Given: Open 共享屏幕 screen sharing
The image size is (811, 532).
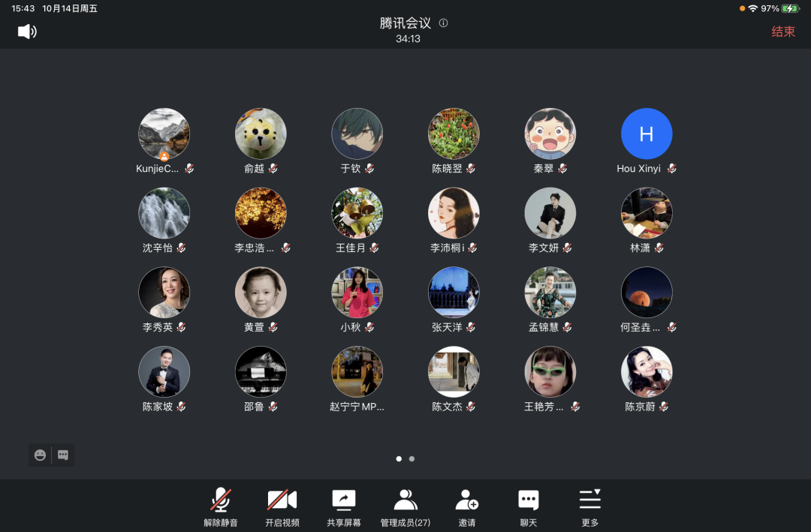Looking at the screenshot, I should (343, 506).
